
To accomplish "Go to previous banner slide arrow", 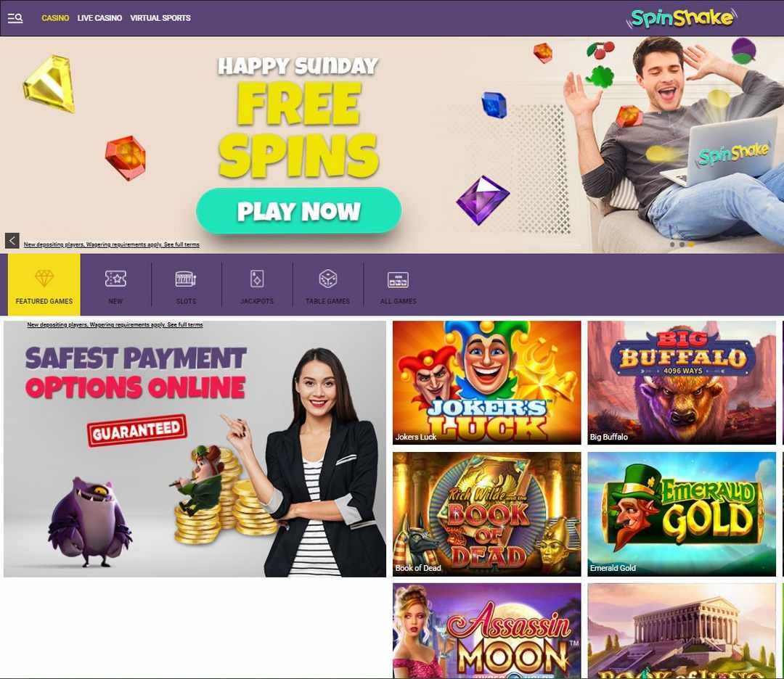I will click(12, 240).
